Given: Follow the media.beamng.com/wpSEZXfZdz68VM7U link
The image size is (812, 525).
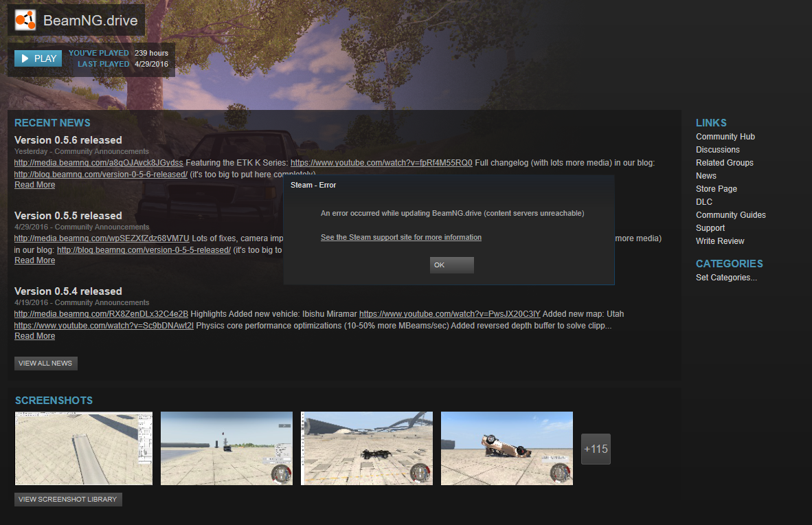Looking at the screenshot, I should 102,238.
